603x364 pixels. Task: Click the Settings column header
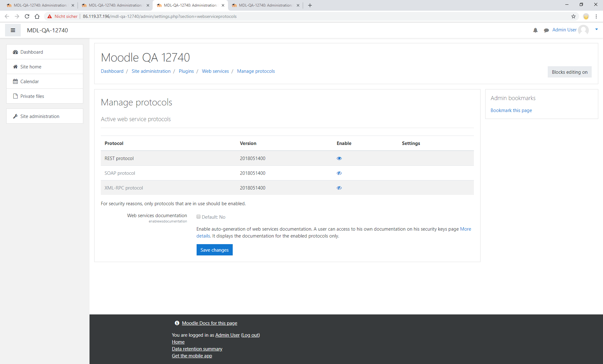click(411, 143)
